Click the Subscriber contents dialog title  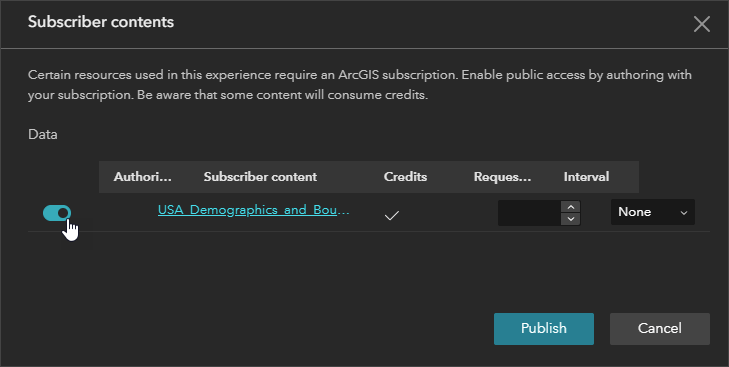tap(101, 22)
